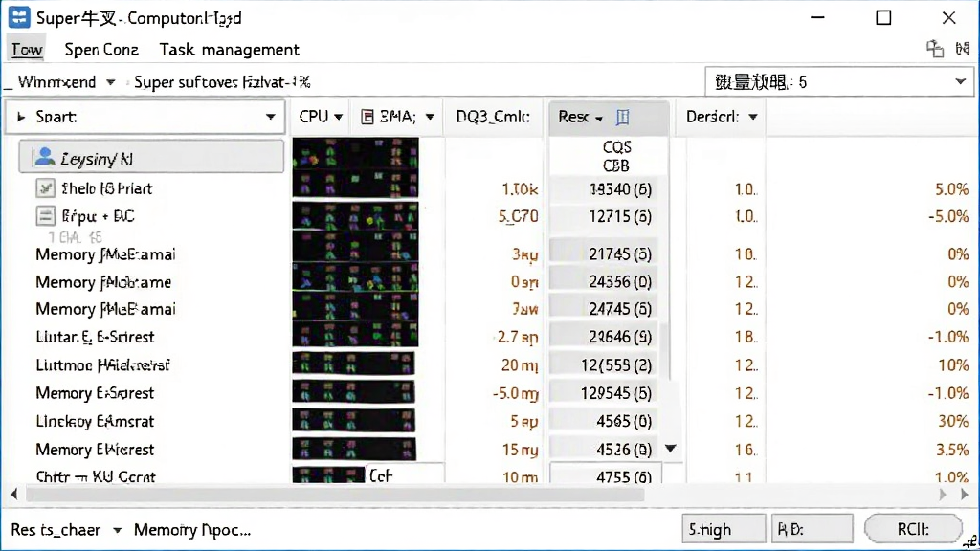Screen dimensions: 980x551
Task: Click the horizontal scrollbar's left arrow
Action: coord(13,495)
